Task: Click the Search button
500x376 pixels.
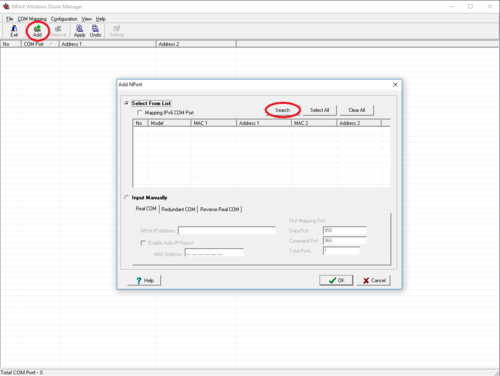Action: pos(282,110)
